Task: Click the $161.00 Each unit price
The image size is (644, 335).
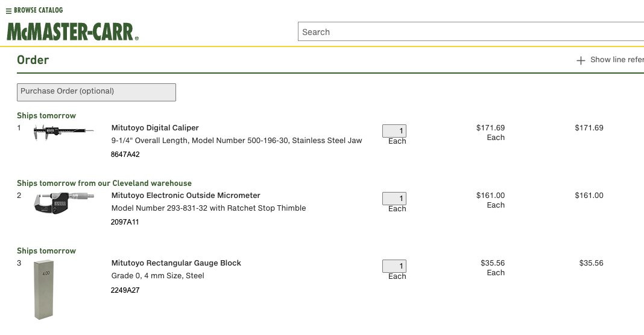Action: (490, 200)
